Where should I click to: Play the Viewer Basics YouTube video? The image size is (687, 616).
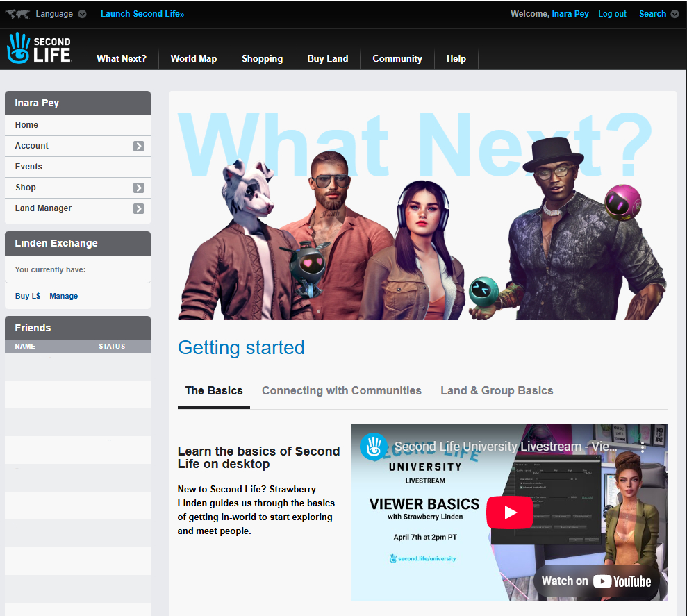pos(510,513)
